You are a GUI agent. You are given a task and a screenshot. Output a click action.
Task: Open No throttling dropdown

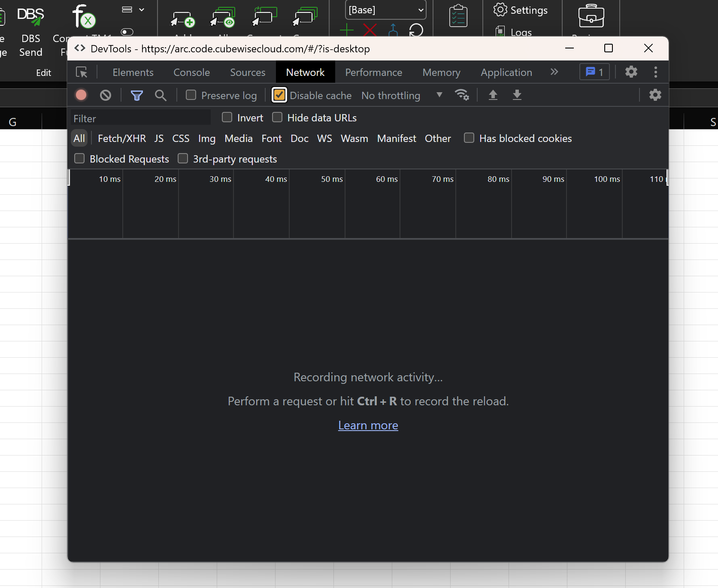pyautogui.click(x=402, y=95)
